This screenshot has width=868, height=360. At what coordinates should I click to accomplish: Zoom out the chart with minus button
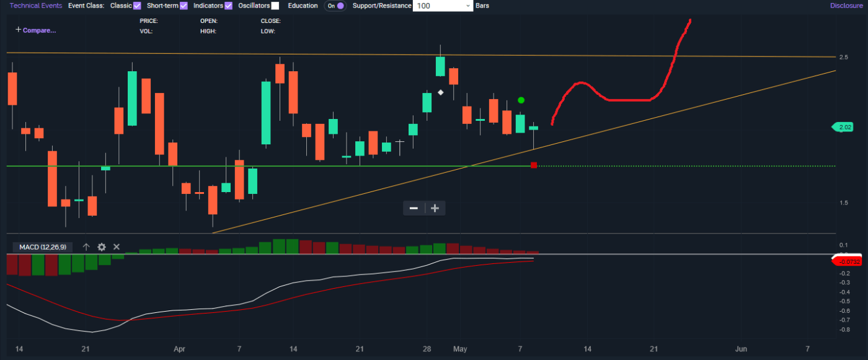pos(414,208)
